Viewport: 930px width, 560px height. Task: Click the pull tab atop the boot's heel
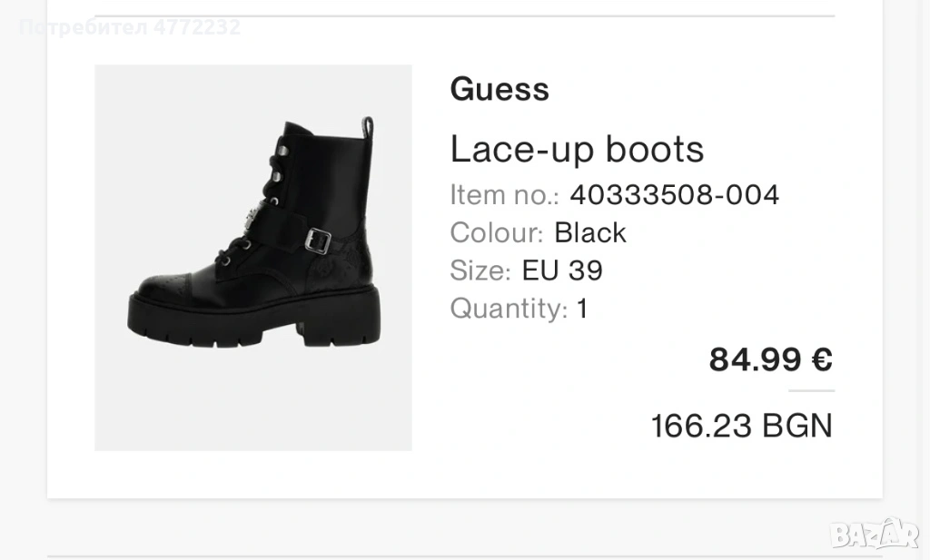(x=367, y=127)
